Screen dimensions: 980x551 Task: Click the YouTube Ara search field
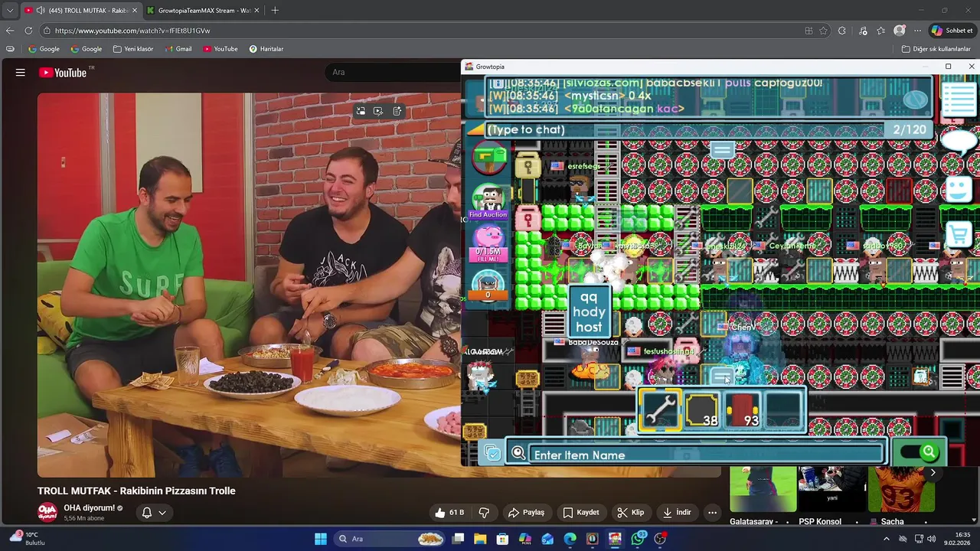tap(394, 72)
